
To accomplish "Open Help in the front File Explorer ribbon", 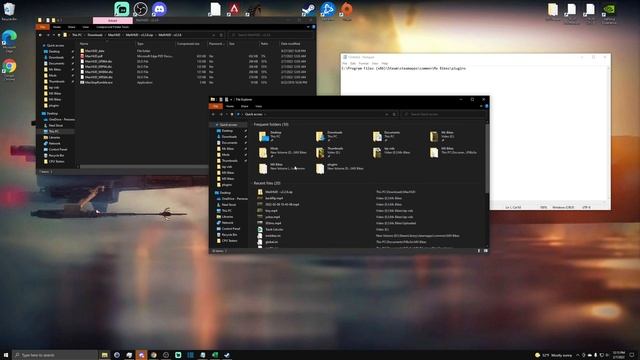I will 486,106.
